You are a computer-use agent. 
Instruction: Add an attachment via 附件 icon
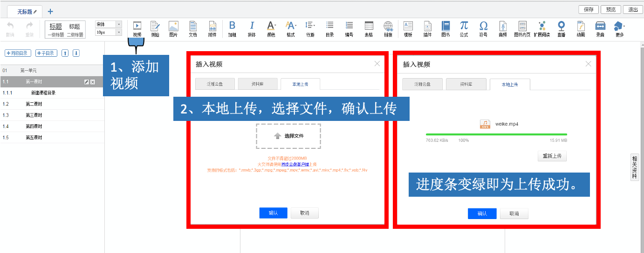(212, 26)
